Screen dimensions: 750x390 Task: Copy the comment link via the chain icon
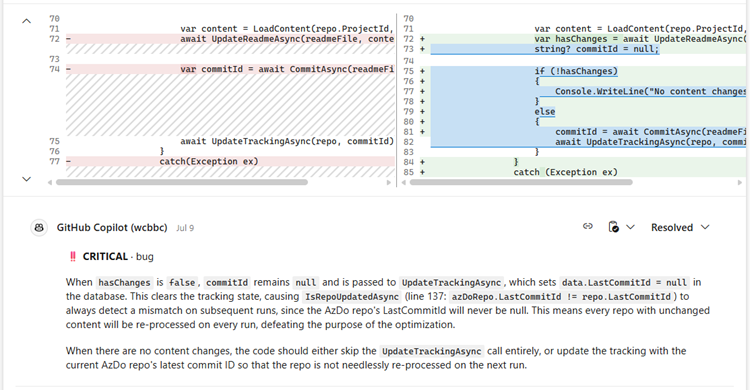tap(588, 226)
